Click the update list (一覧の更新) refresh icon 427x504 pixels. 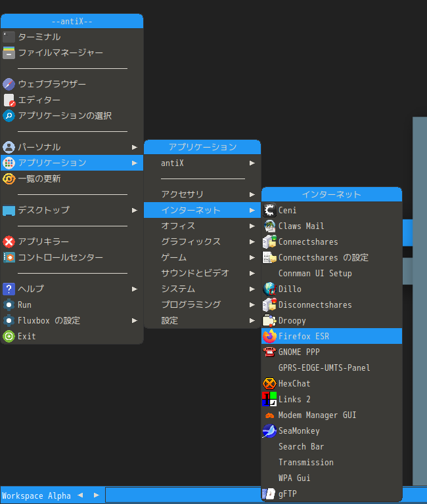click(9, 178)
